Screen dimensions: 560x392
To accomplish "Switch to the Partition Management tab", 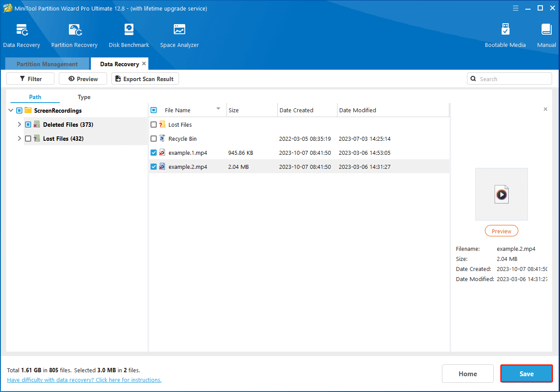I will point(47,64).
